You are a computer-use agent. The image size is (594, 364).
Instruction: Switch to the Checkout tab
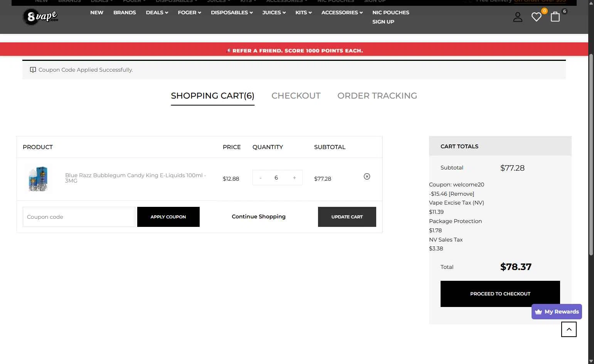point(296,96)
